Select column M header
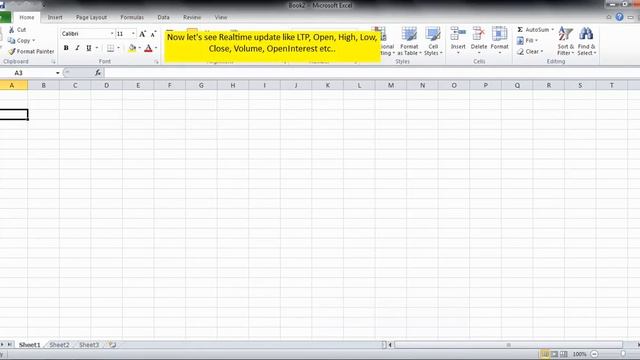Screen dimensions: 640x360 point(391,85)
